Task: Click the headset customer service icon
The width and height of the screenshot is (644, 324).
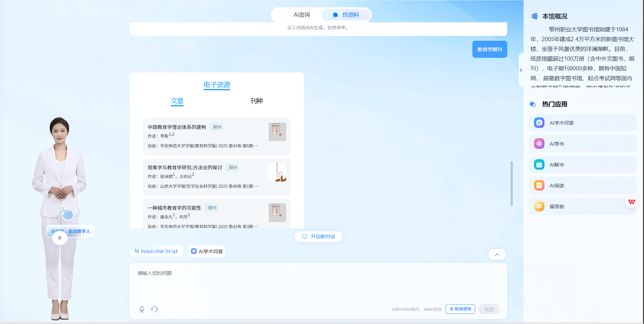Action: 155,309
